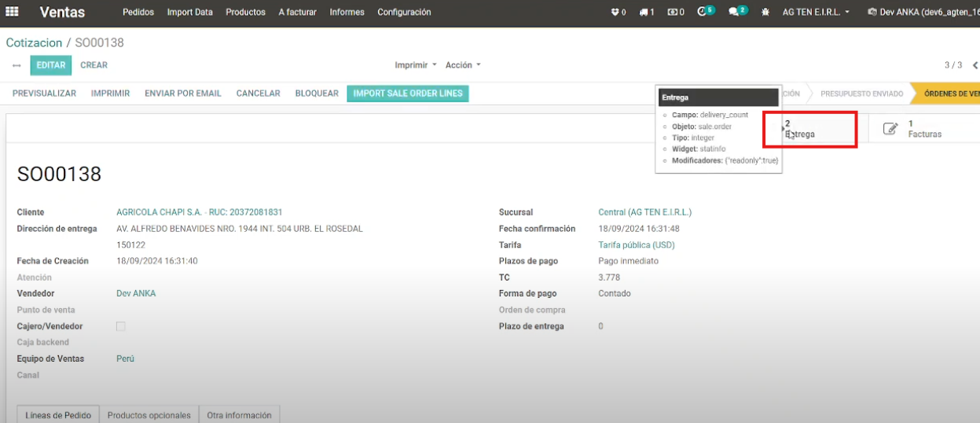Viewport: 980px width, 423px height.
Task: Switch to the Otra información tab
Action: tap(239, 415)
